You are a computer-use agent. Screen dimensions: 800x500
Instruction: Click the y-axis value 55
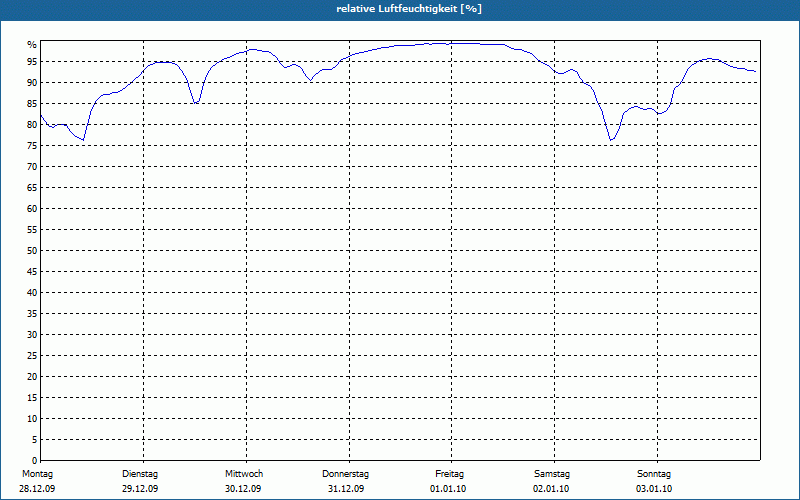32,230
